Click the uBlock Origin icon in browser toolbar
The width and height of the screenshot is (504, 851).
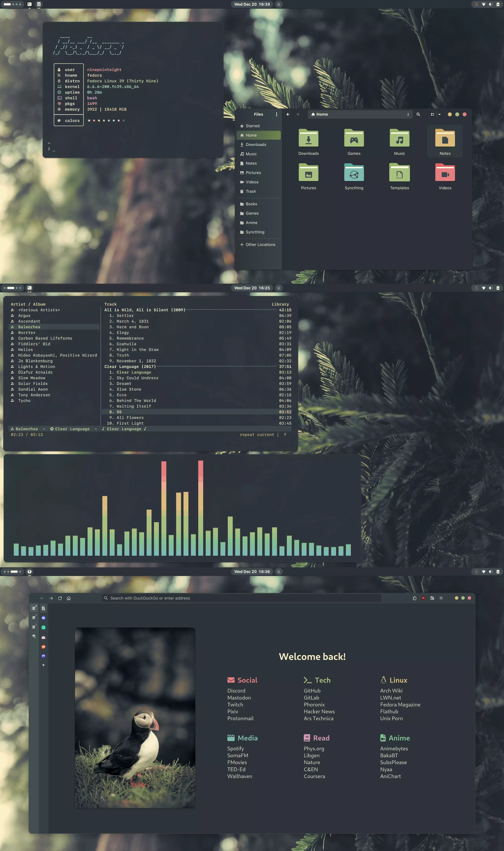tap(423, 598)
